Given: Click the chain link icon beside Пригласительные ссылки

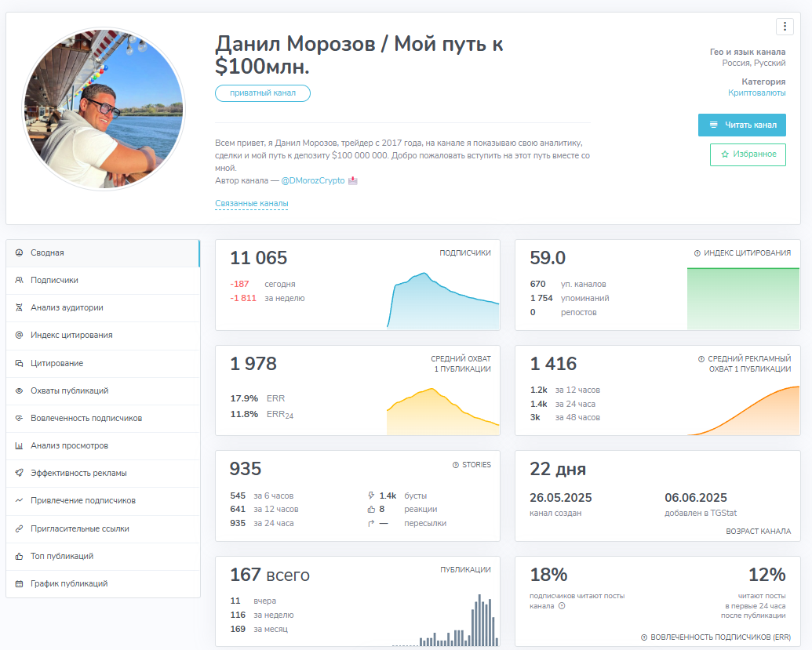Looking at the screenshot, I should pyautogui.click(x=19, y=529).
